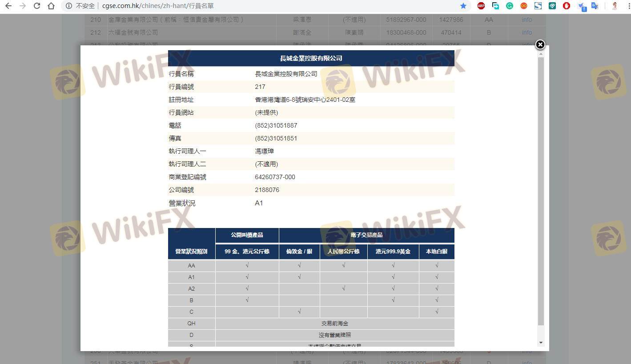Bookmark this page with the star icon

tap(463, 6)
